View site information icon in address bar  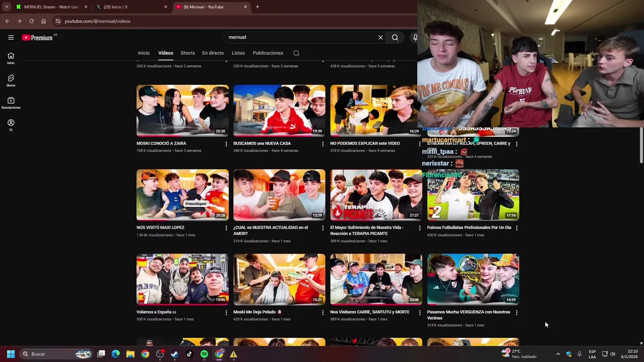pos(58,21)
